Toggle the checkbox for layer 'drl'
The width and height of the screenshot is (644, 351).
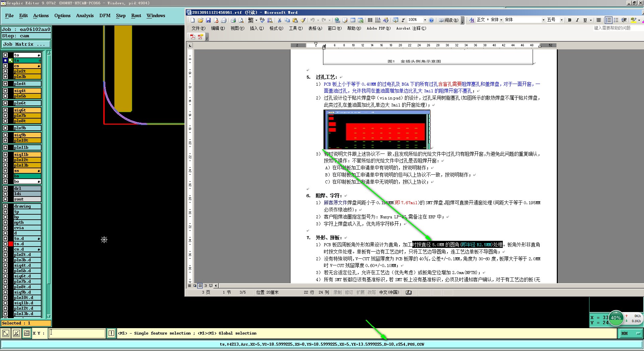point(5,188)
